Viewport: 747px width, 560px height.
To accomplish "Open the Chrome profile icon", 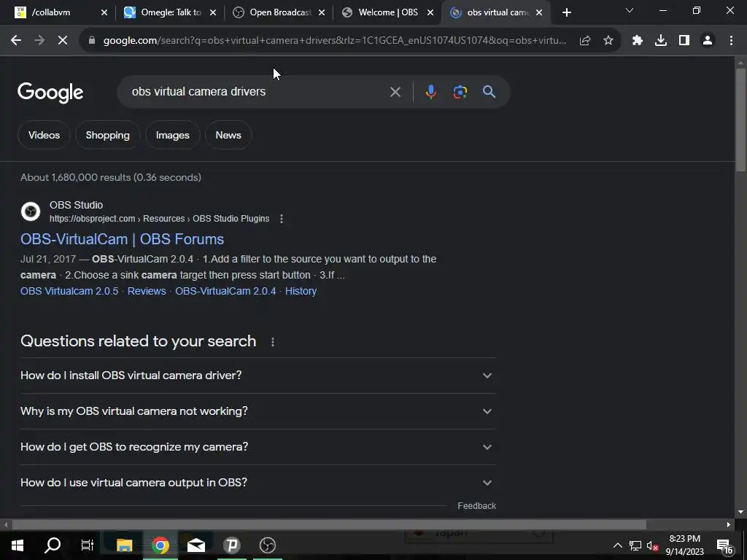I will click(708, 41).
